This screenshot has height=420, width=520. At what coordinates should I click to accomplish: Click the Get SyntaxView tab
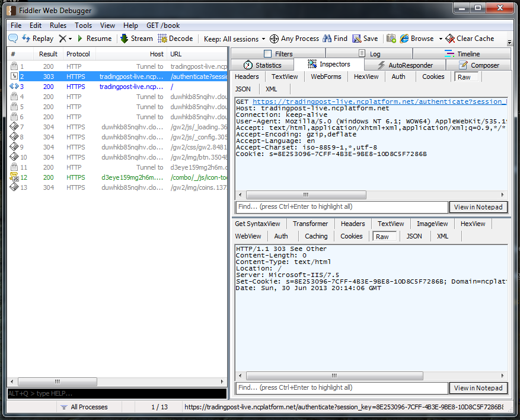257,224
